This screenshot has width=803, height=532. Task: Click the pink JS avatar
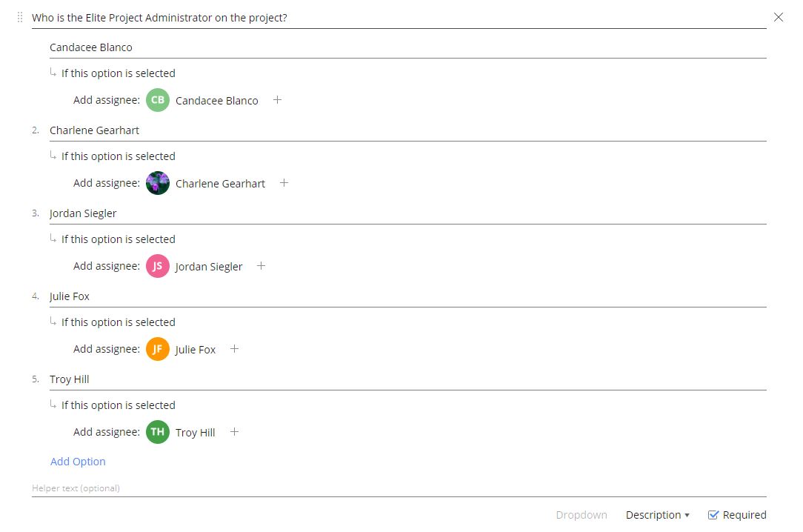pos(158,266)
